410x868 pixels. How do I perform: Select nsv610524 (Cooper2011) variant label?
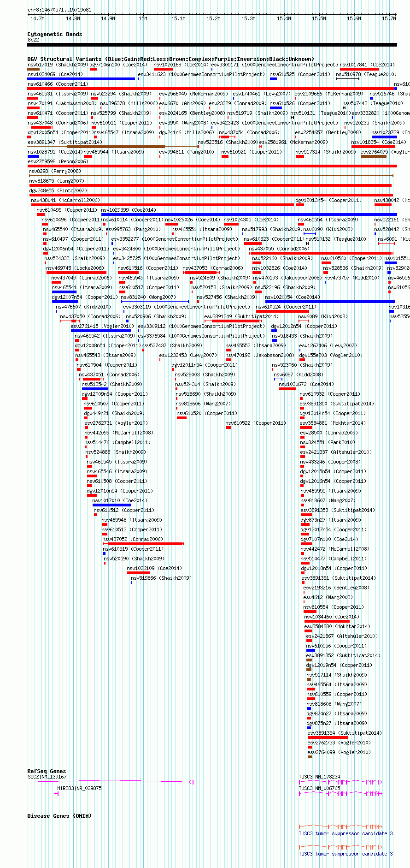pos(286,307)
